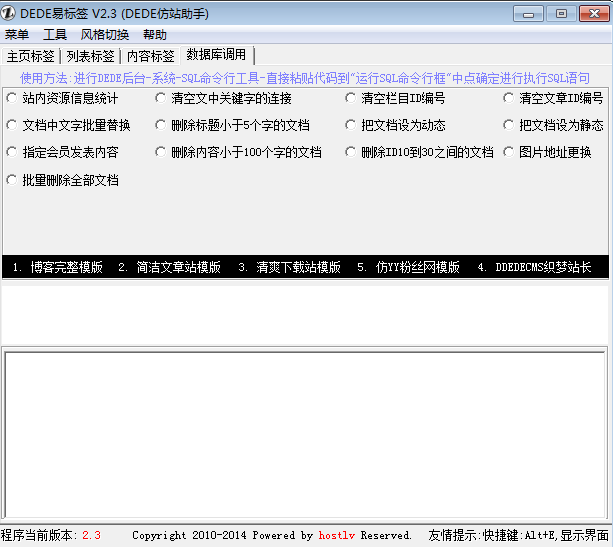Screen dimensions: 613x547
Task: Choose the 清空栏目ID编号 radio option
Action: [x=351, y=98]
